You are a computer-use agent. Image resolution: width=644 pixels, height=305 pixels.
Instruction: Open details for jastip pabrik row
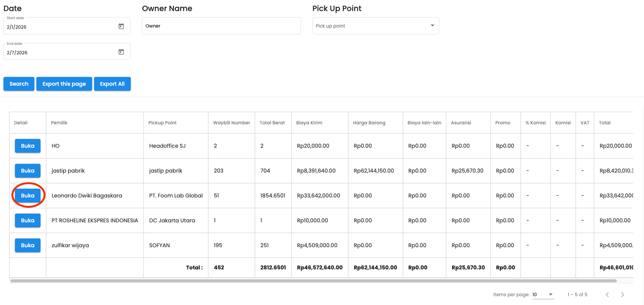28,171
